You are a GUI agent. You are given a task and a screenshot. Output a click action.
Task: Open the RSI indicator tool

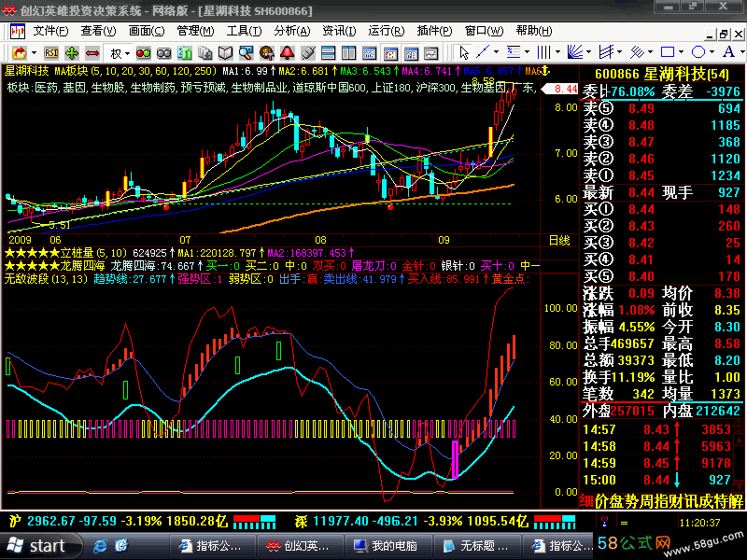coord(51,52)
